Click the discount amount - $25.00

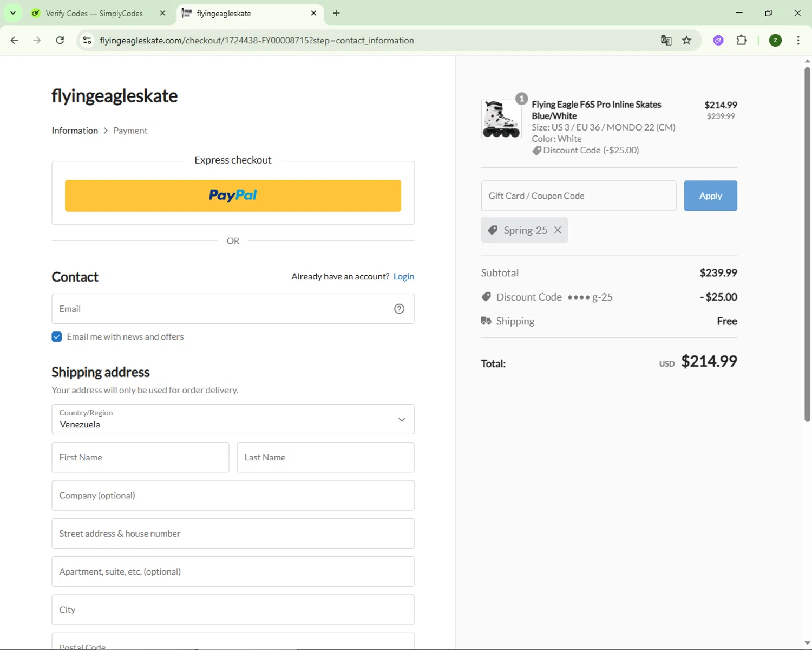click(x=718, y=297)
